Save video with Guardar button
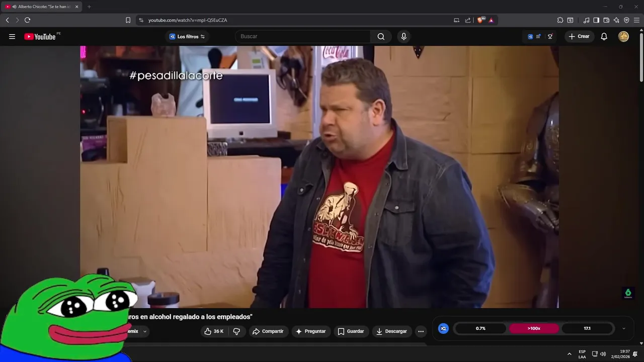 click(x=351, y=331)
